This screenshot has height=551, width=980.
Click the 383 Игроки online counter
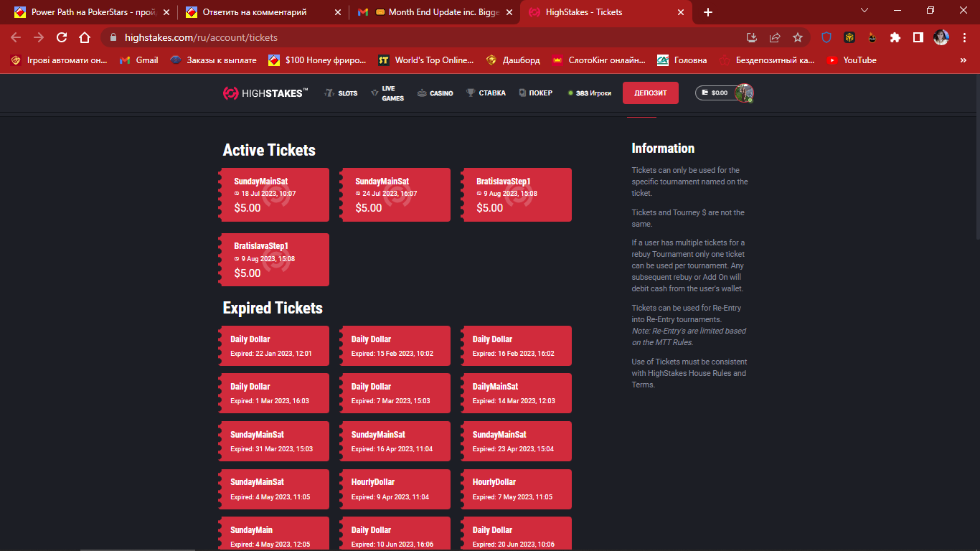point(590,93)
